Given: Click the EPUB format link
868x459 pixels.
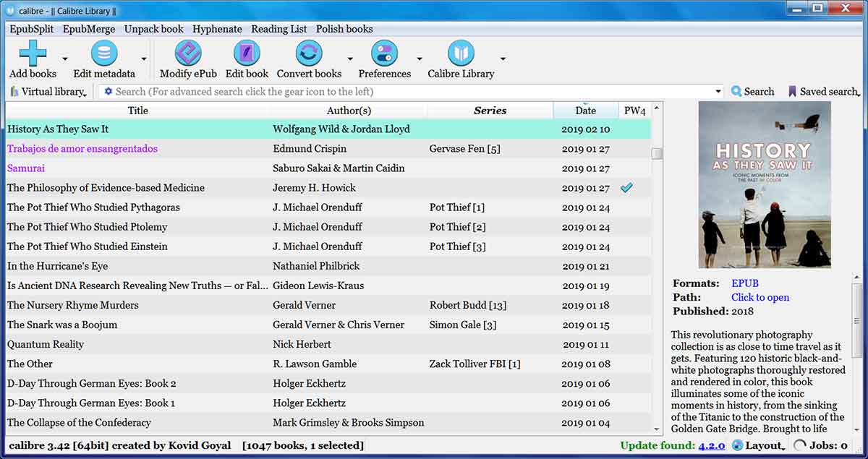Looking at the screenshot, I should (745, 283).
